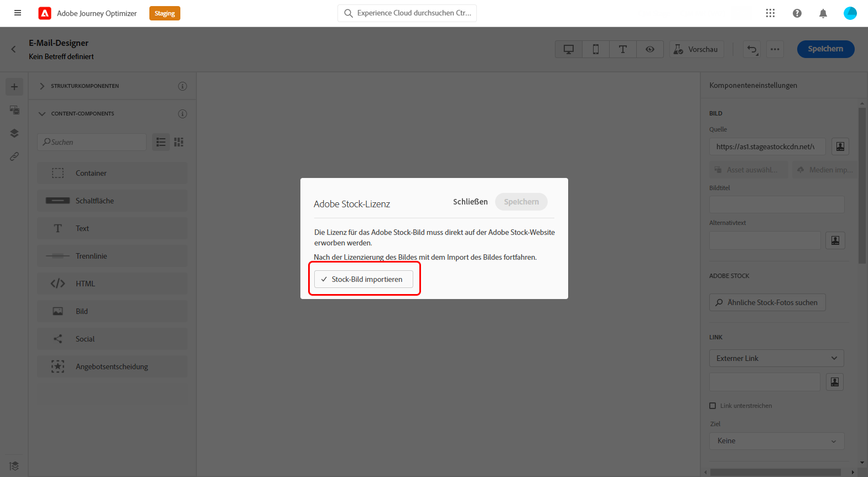The width and height of the screenshot is (868, 477).
Task: Click the blue Speichern button in the header
Action: 826,49
